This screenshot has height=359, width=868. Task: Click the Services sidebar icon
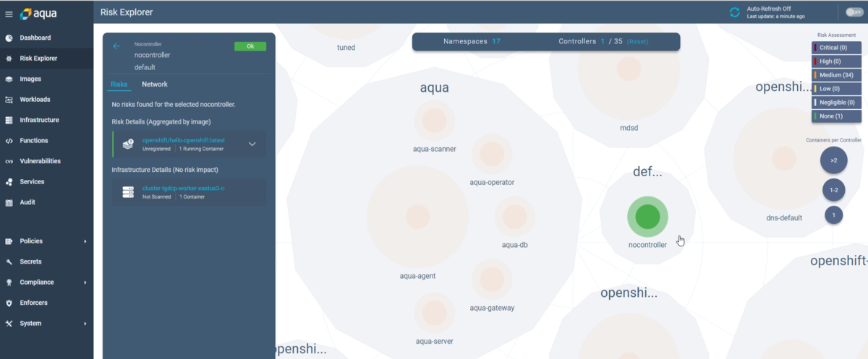click(9, 182)
